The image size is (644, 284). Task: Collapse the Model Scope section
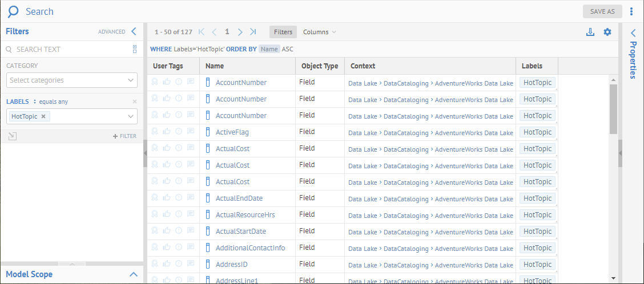[134, 274]
